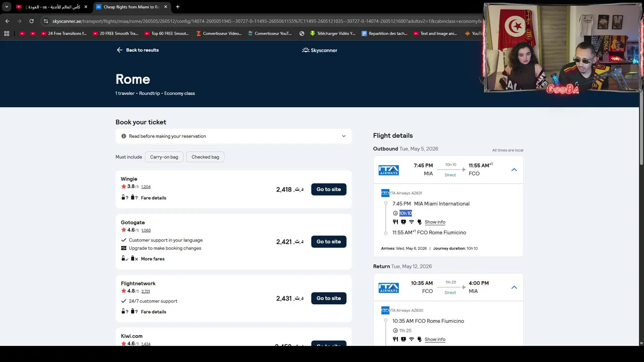The image size is (644, 362).
Task: Click the Flightnetwork carry-on bag icon
Action: pos(123,311)
